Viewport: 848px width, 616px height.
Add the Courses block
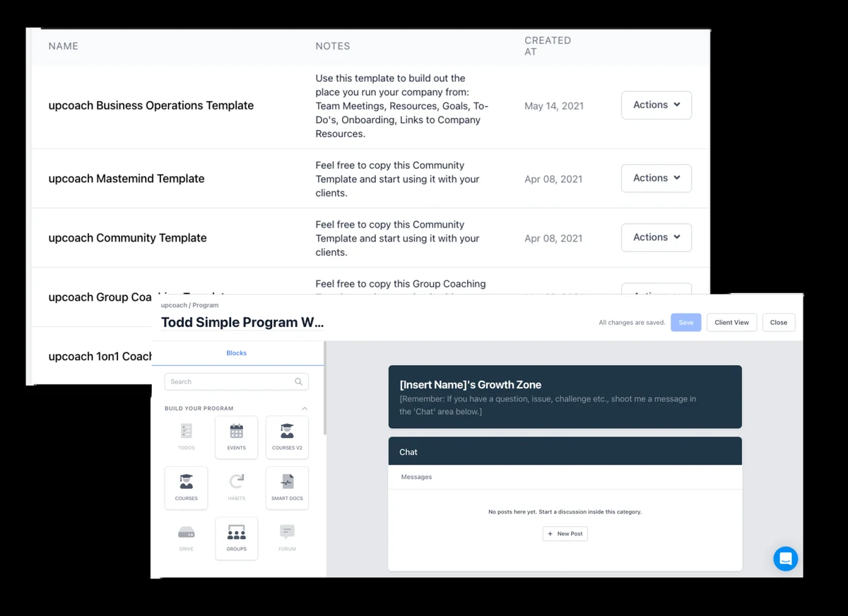coord(187,487)
